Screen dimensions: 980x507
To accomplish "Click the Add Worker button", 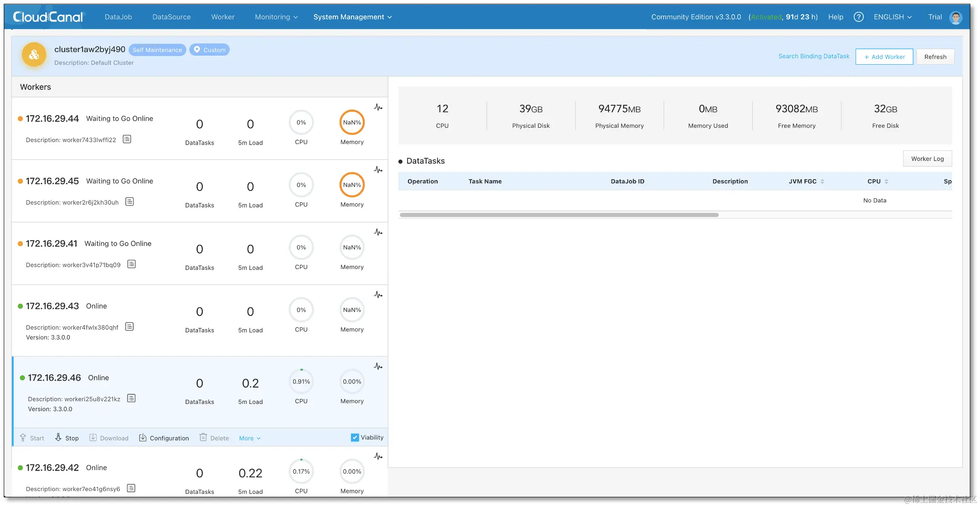I will click(x=884, y=57).
